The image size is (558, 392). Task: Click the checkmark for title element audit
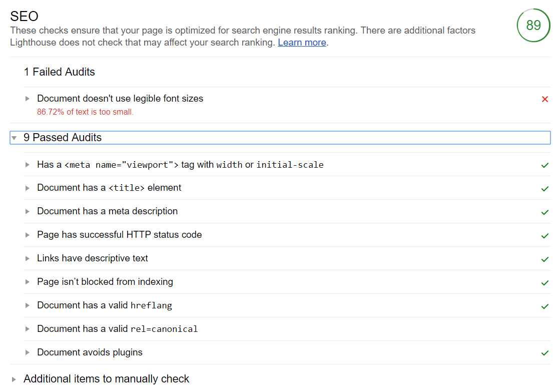point(544,189)
